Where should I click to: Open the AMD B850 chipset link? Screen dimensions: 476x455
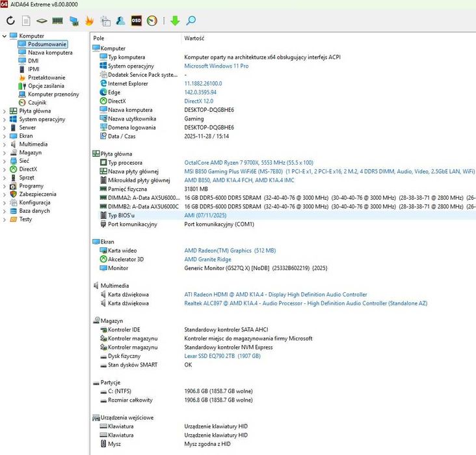tap(239, 180)
